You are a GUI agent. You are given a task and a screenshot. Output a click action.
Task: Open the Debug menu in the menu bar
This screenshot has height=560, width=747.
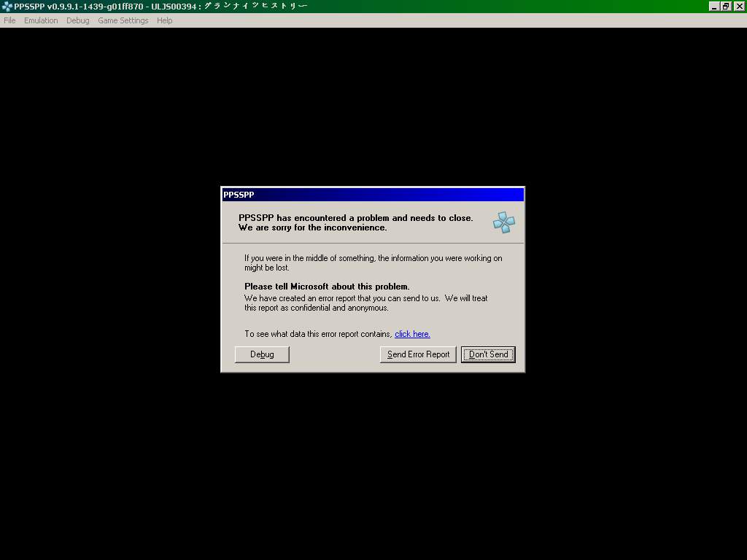[77, 20]
